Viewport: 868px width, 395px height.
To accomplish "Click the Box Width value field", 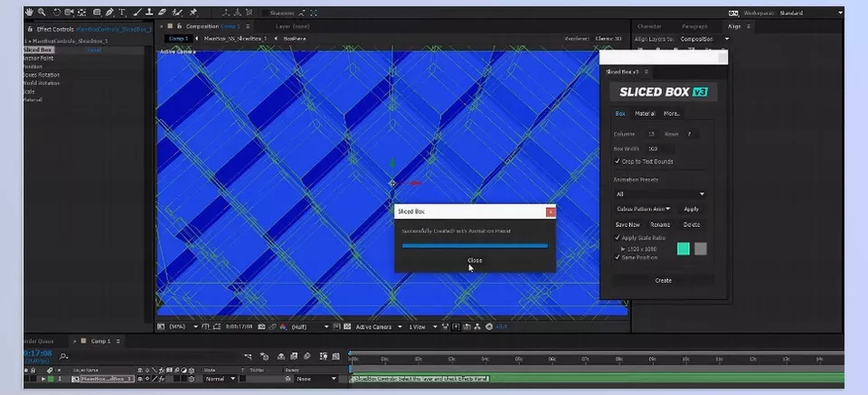I will (x=659, y=149).
